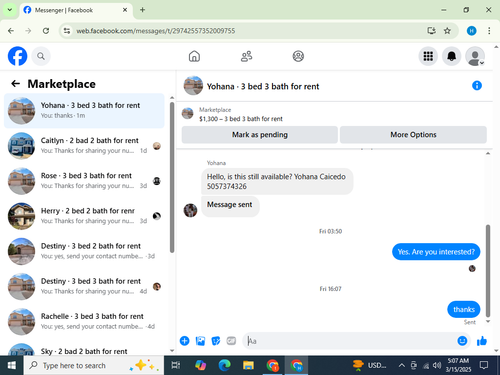
Task: Open Chrome three-dot menu
Action: [489, 31]
